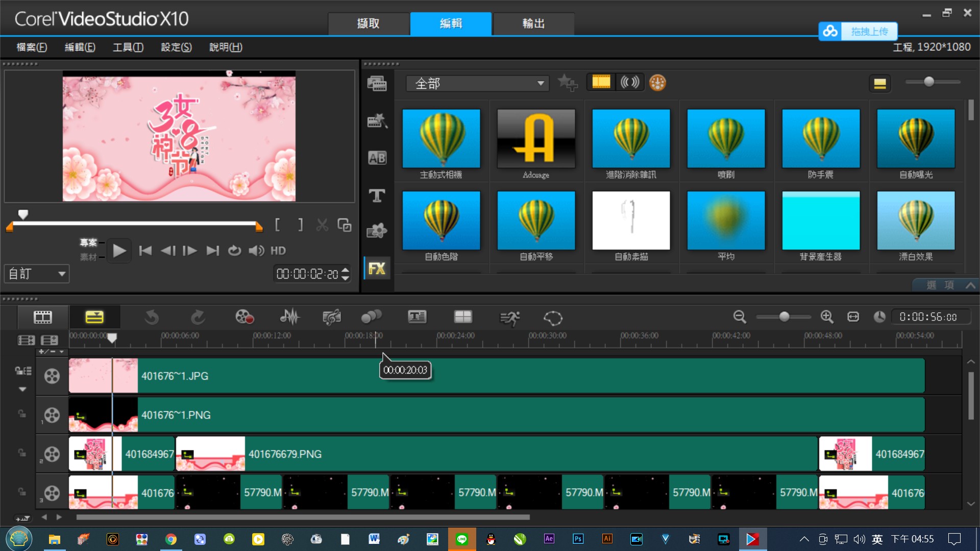Play the preview
The height and width of the screenshot is (551, 980).
119,251
